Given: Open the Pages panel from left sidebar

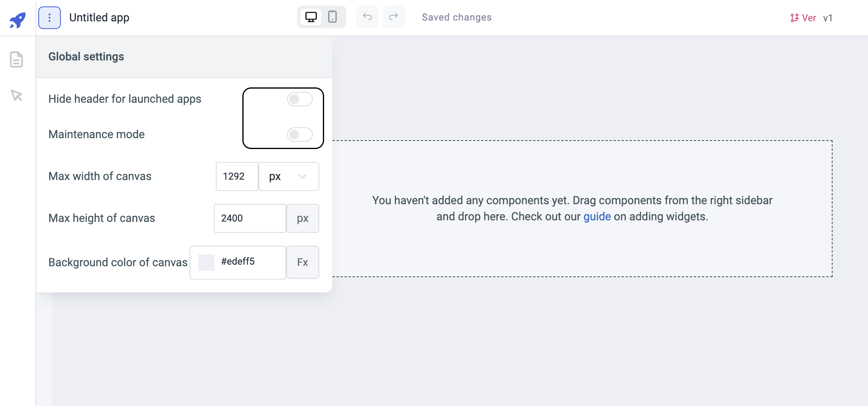Looking at the screenshot, I should pos(16,60).
